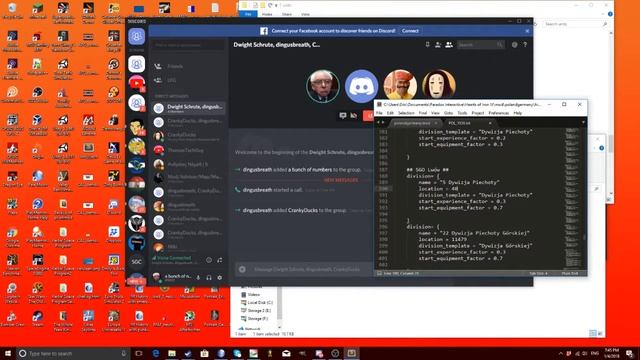Open the mentions icon in Discord header
This screenshot has height=360, width=640.
514,44
